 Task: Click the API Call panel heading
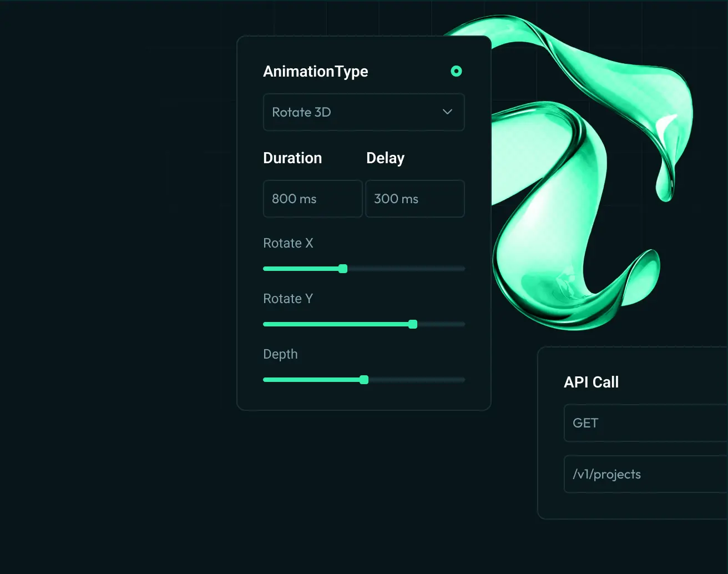(x=591, y=382)
